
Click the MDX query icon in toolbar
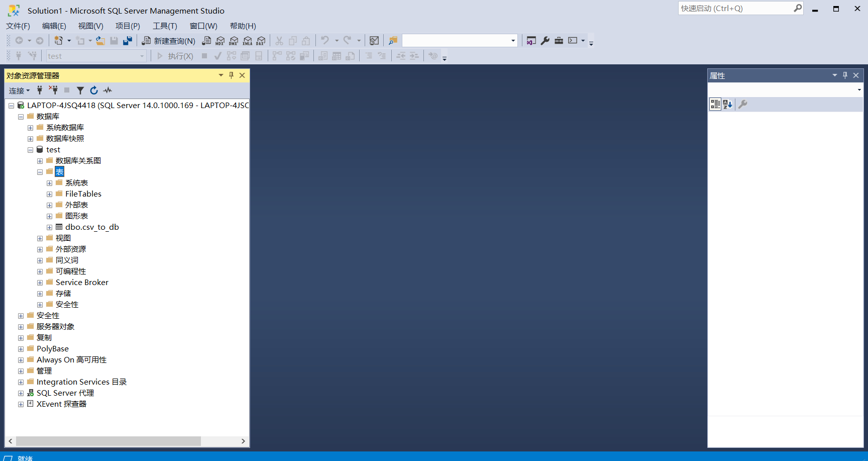(220, 41)
